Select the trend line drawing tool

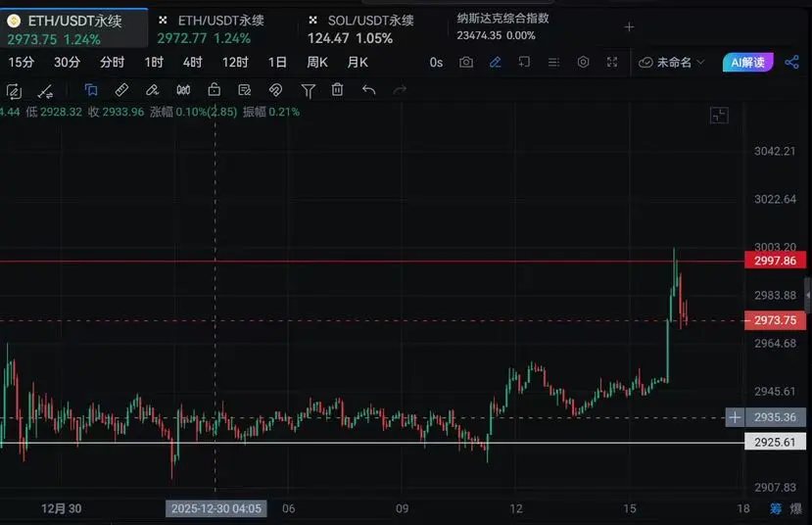46,91
